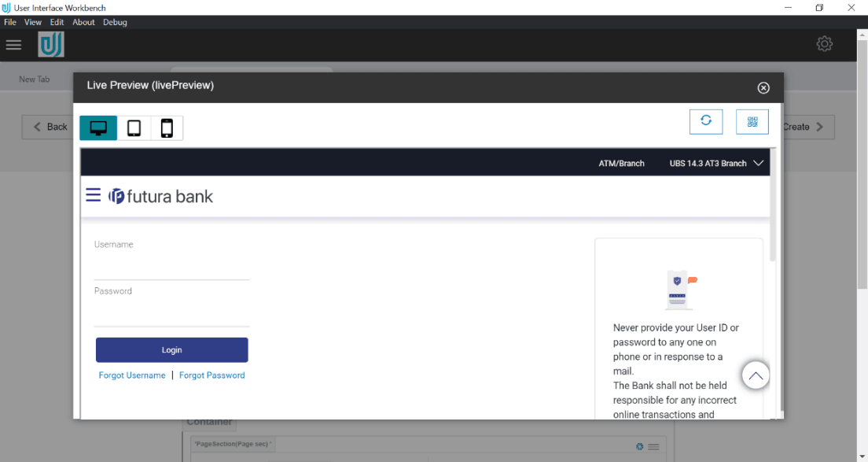Open the QR code preview icon

pos(752,121)
